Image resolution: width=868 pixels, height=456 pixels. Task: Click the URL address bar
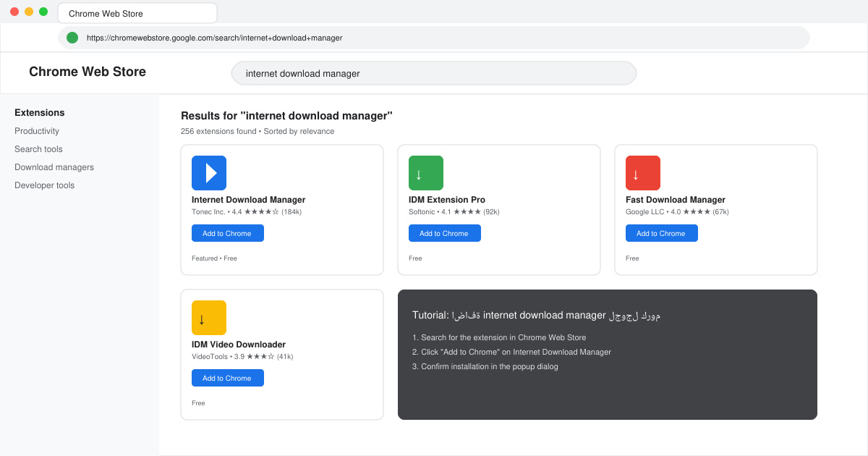point(434,38)
